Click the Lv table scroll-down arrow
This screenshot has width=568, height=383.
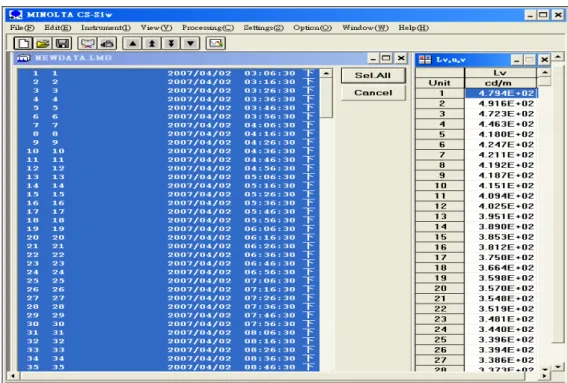(x=546, y=369)
